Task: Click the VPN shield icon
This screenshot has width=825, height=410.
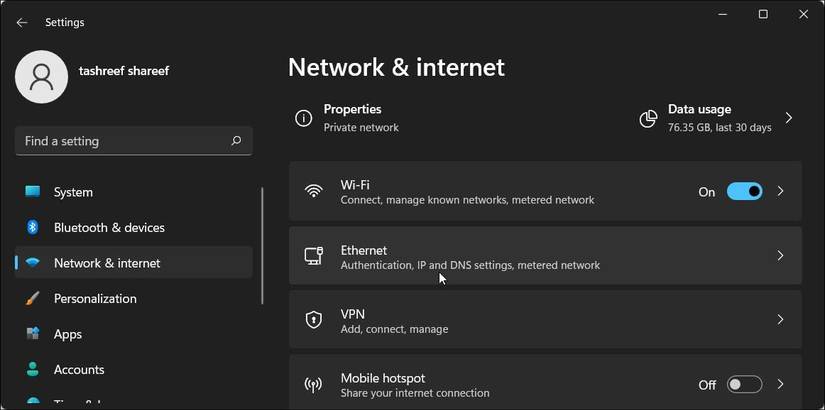Action: click(x=313, y=320)
